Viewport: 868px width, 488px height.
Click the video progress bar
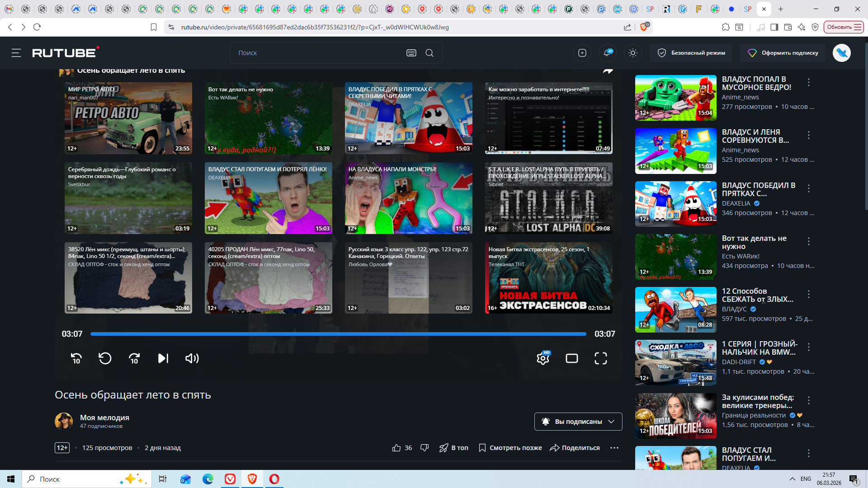click(338, 334)
